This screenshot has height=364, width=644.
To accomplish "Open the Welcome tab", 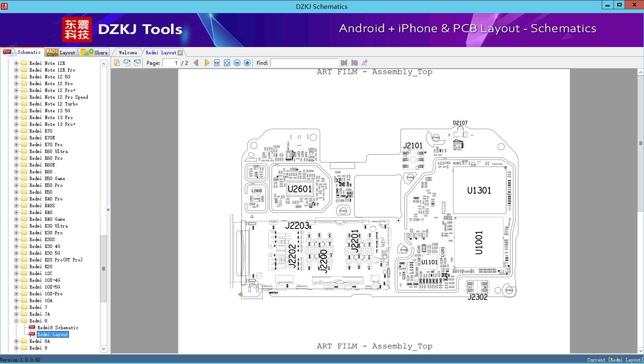I will [x=128, y=53].
